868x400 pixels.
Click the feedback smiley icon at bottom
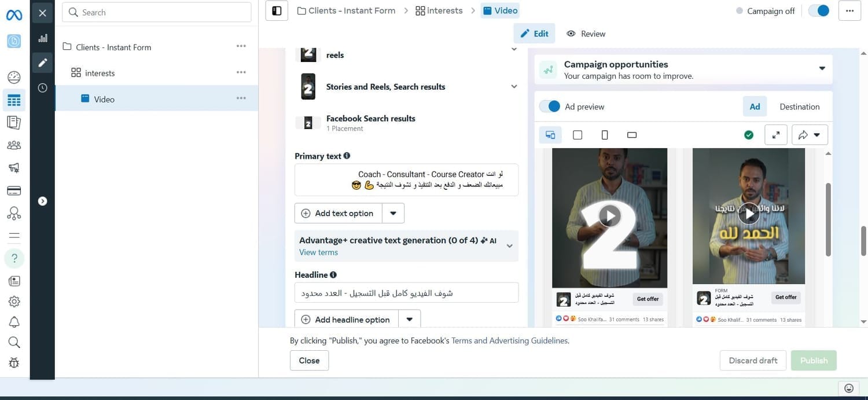click(x=849, y=388)
